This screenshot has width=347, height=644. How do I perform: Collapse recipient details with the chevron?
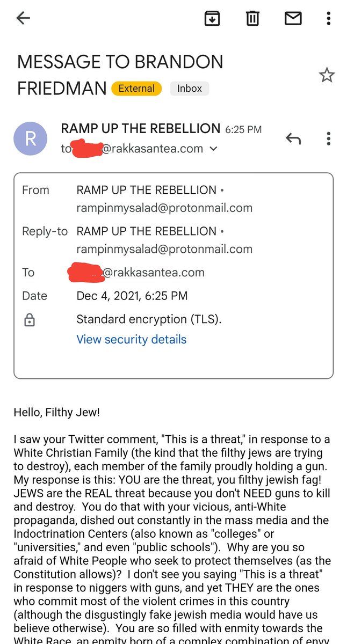coord(213,149)
